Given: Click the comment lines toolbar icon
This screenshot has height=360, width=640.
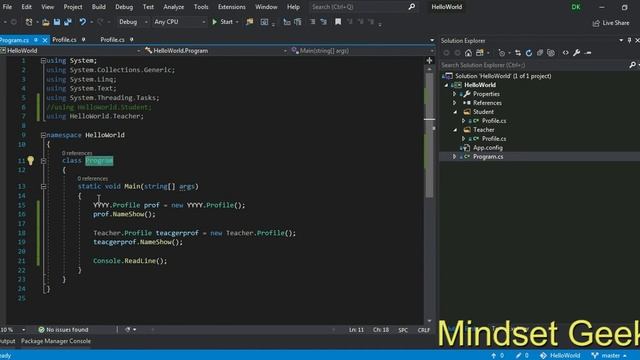Looking at the screenshot, I should click(x=312, y=22).
